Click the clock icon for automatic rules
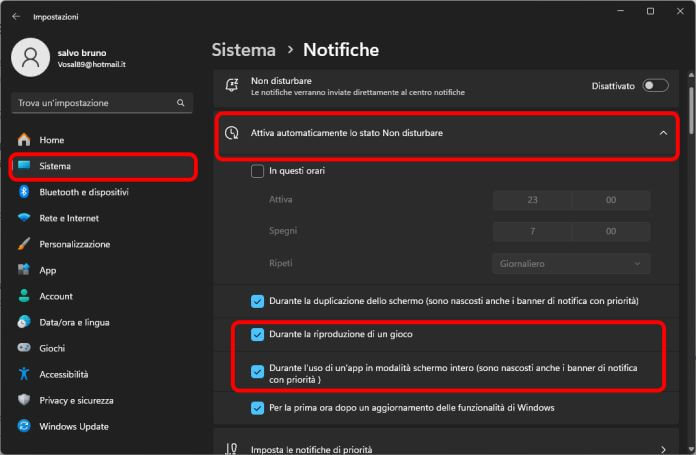 (x=232, y=133)
